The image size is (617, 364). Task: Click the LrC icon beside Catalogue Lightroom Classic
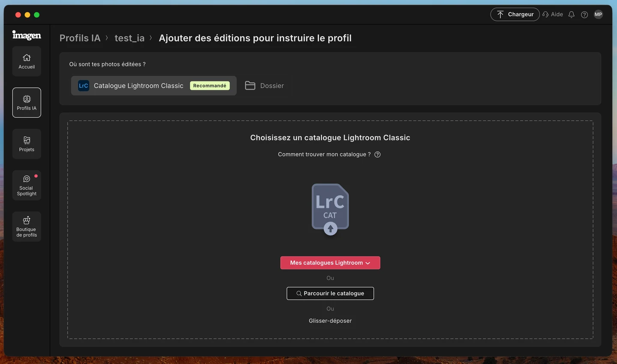click(84, 86)
